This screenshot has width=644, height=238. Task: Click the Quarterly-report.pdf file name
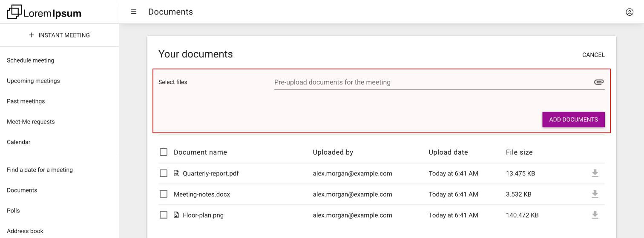211,173
